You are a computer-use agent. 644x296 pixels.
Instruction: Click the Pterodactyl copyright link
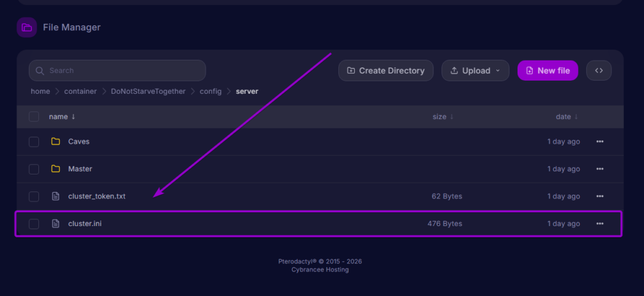click(x=320, y=261)
